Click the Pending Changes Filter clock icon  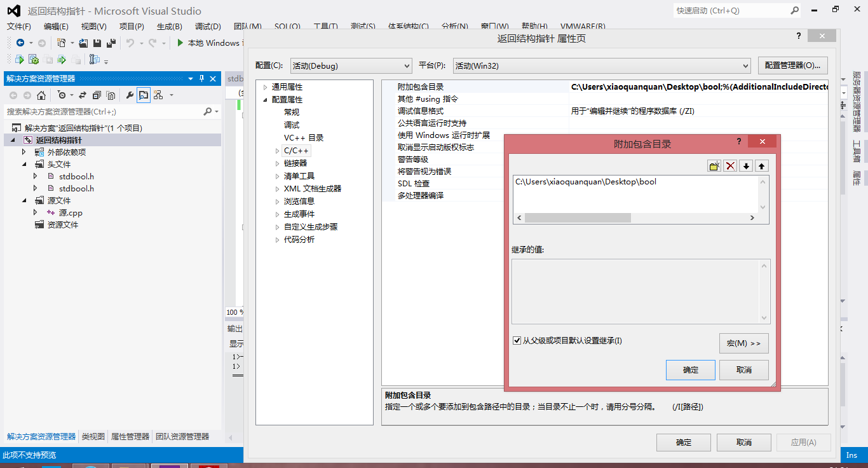61,95
